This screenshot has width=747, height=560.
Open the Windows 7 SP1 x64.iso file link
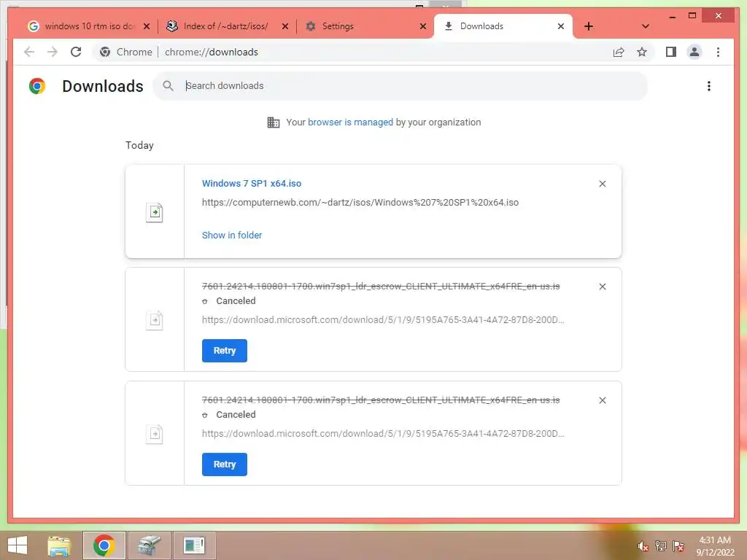pos(252,183)
